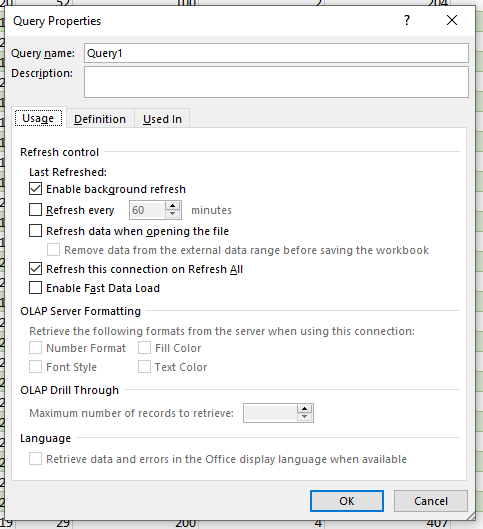Increase the maximum records spinner value

(305, 409)
